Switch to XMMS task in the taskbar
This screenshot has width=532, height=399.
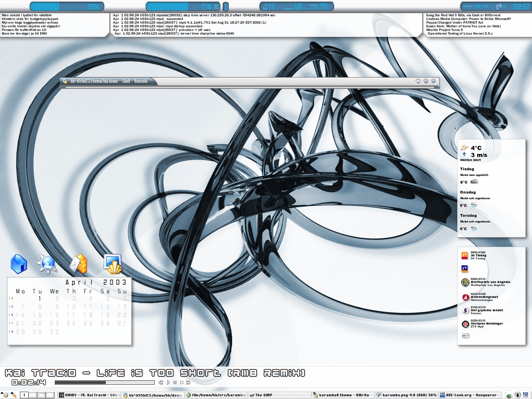pos(89,395)
